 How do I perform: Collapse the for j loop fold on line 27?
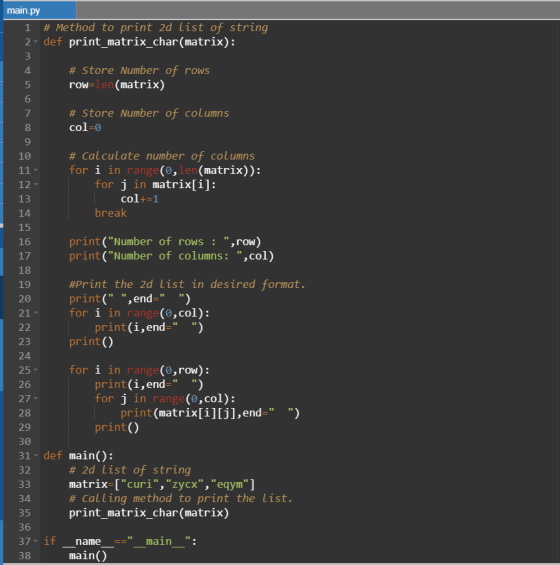point(36,399)
